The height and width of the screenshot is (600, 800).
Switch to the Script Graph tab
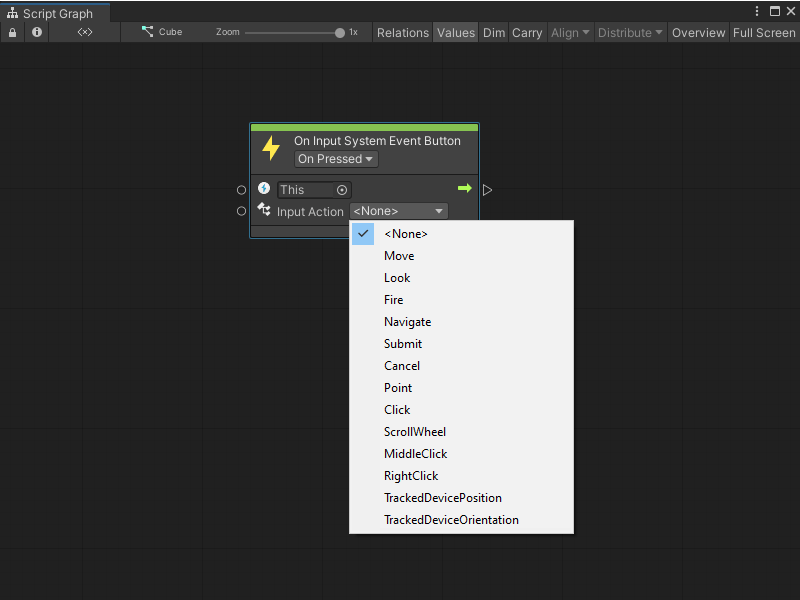55,13
